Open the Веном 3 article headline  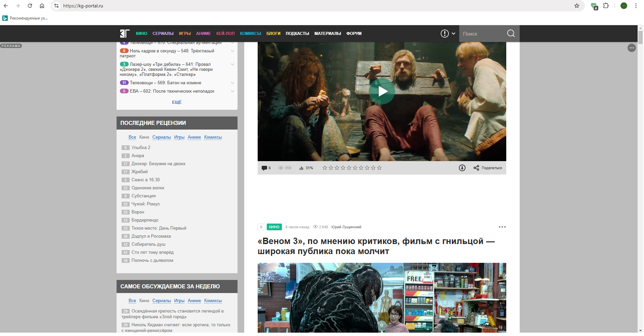point(376,246)
